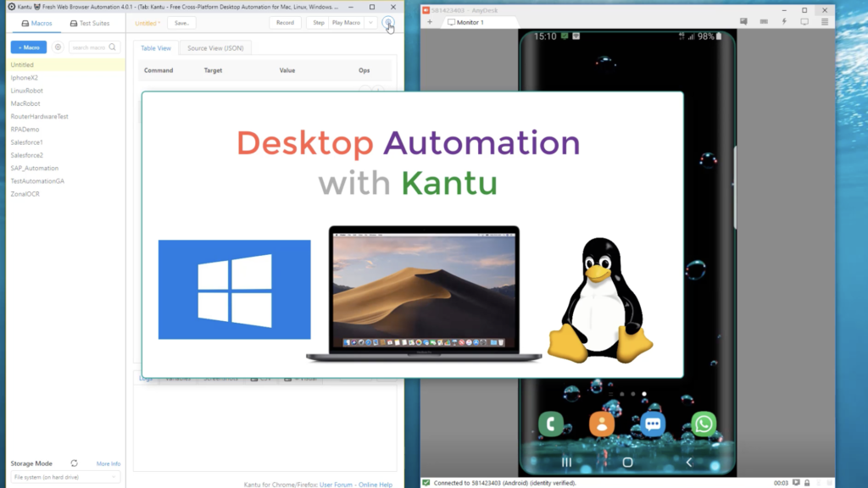868x488 pixels.
Task: Switch to Test Suites tab
Action: tap(90, 23)
